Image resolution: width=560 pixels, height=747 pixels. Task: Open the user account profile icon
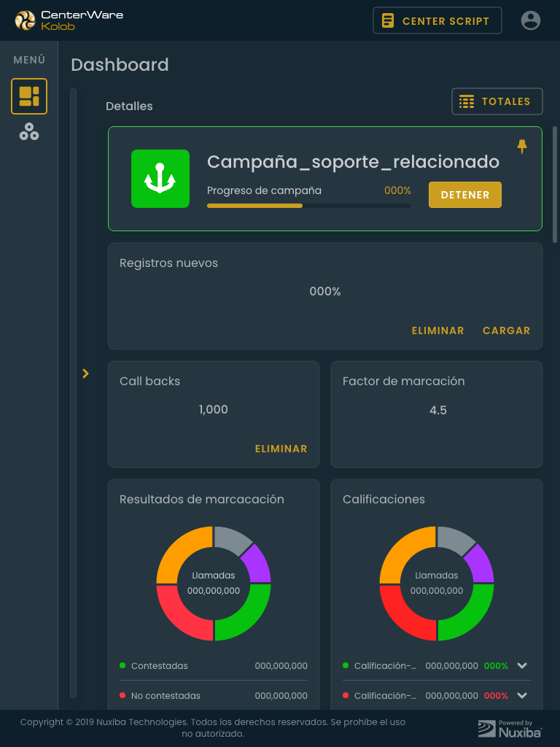click(531, 20)
